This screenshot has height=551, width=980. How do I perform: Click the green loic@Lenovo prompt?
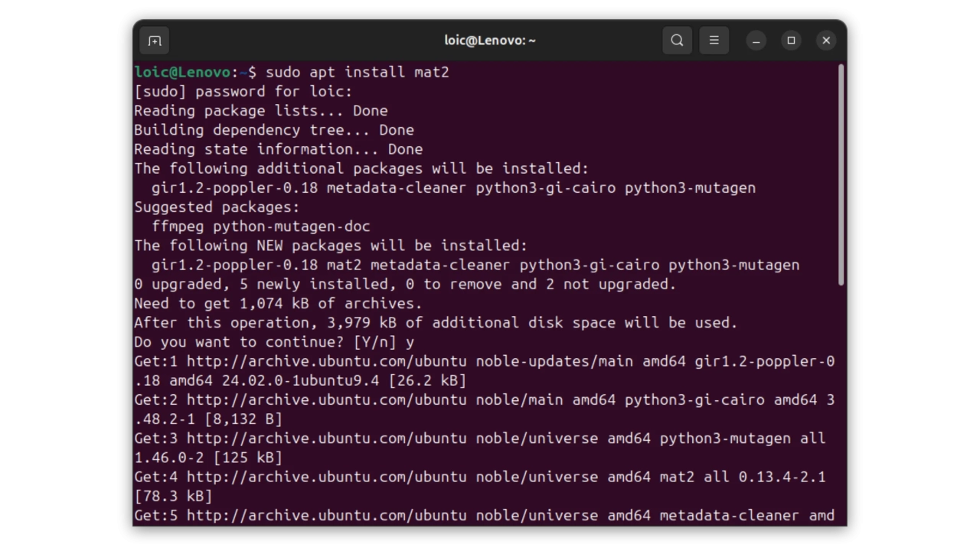click(x=182, y=72)
